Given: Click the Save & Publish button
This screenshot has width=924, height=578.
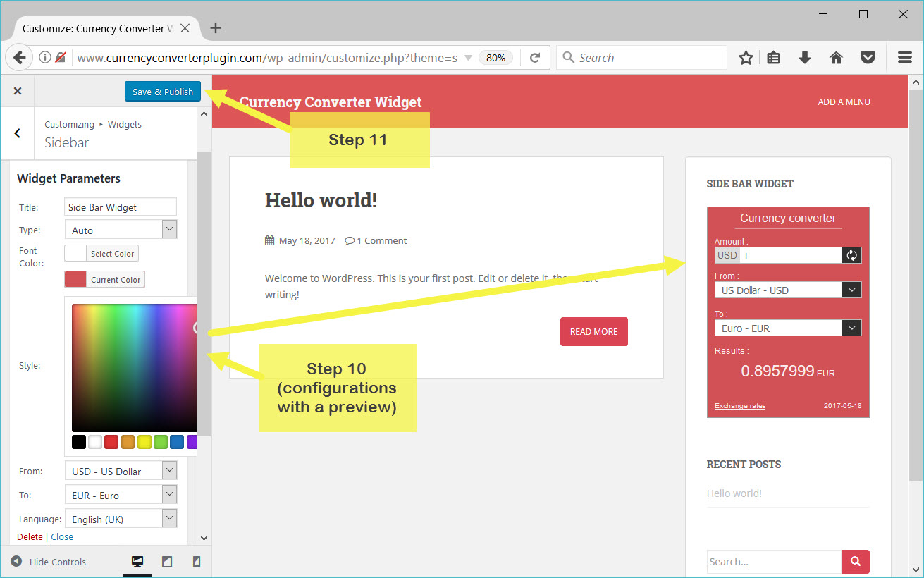Looking at the screenshot, I should point(162,91).
